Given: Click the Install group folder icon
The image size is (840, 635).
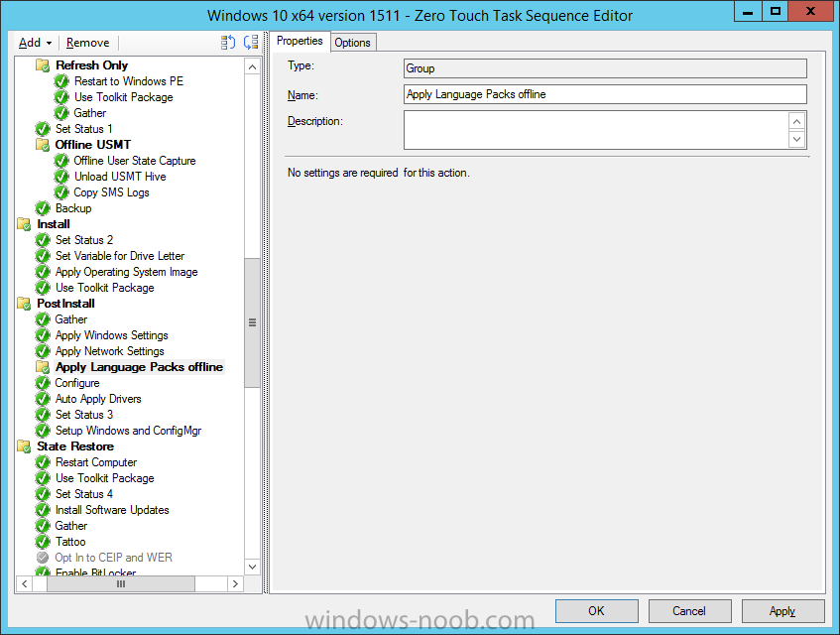Looking at the screenshot, I should (x=24, y=224).
